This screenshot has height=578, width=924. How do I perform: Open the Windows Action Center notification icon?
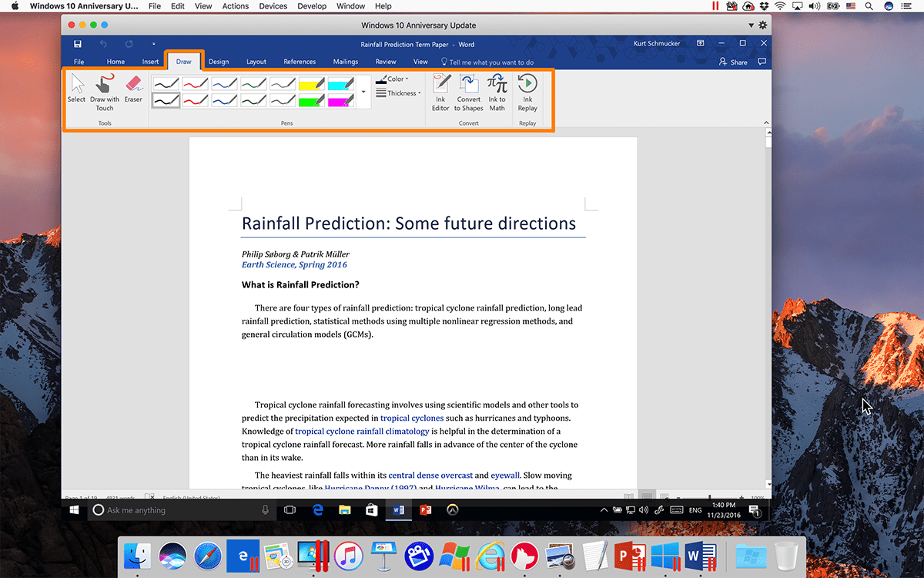point(754,510)
